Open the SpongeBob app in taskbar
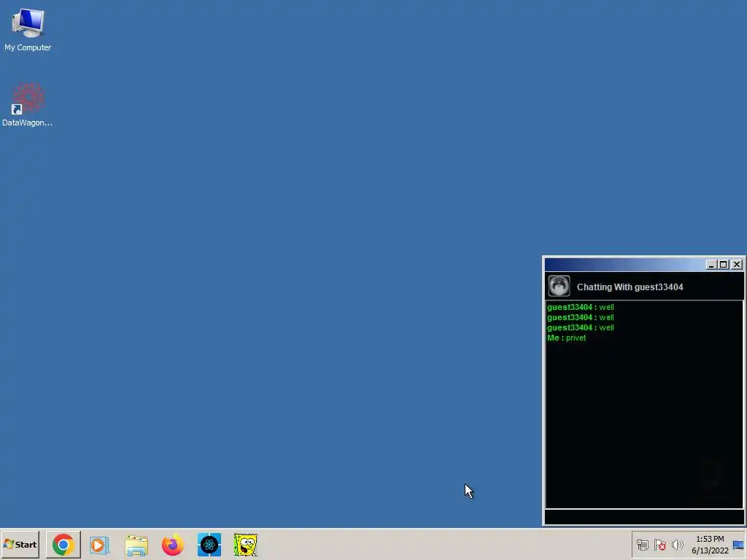Viewport: 747px width, 560px height. pos(245,545)
